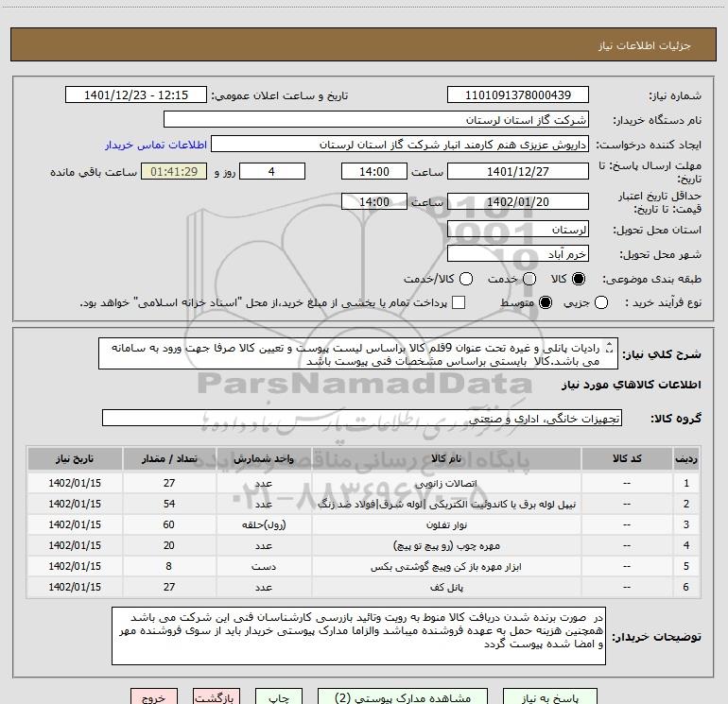Toggle Islamic treasury bonds payment checkbox

coord(459,302)
